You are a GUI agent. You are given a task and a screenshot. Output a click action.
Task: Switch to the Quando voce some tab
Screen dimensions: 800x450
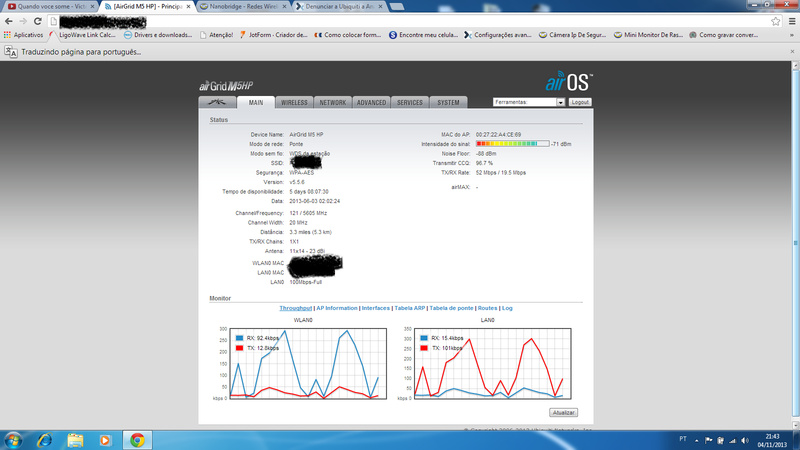[51, 7]
